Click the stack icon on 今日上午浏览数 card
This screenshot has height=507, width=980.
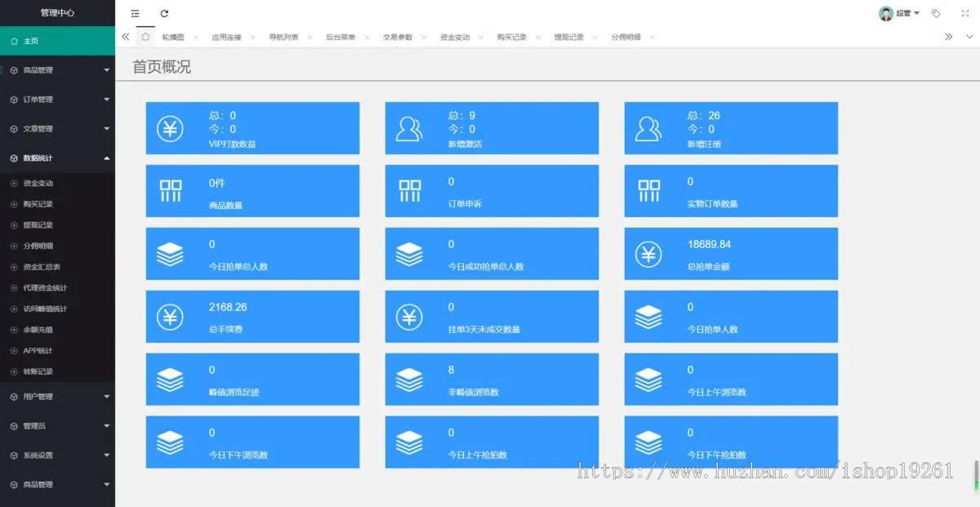(648, 380)
